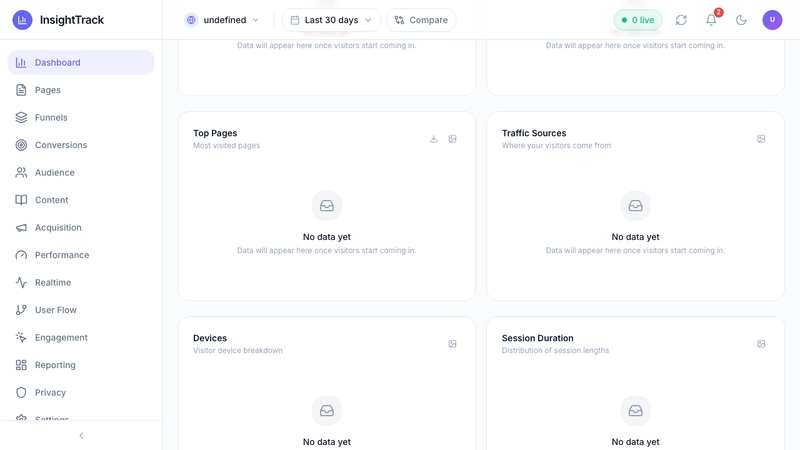
Task: Download Top Pages data
Action: tap(434, 139)
